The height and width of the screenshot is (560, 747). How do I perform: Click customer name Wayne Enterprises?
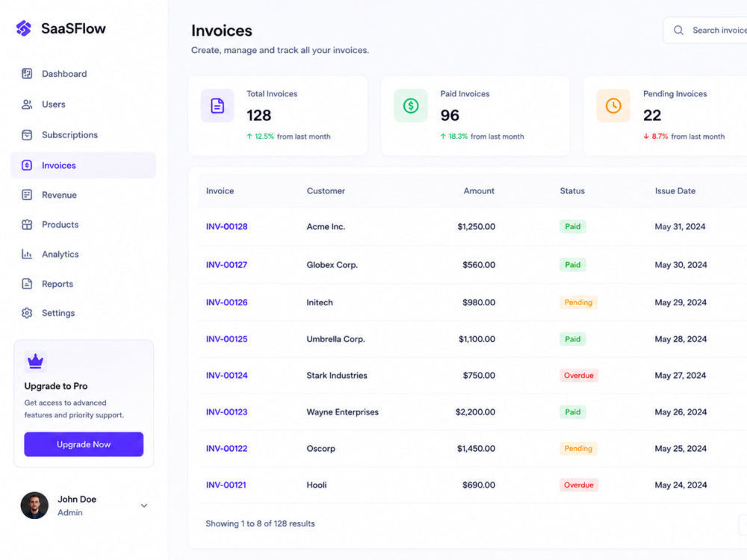pyautogui.click(x=343, y=412)
